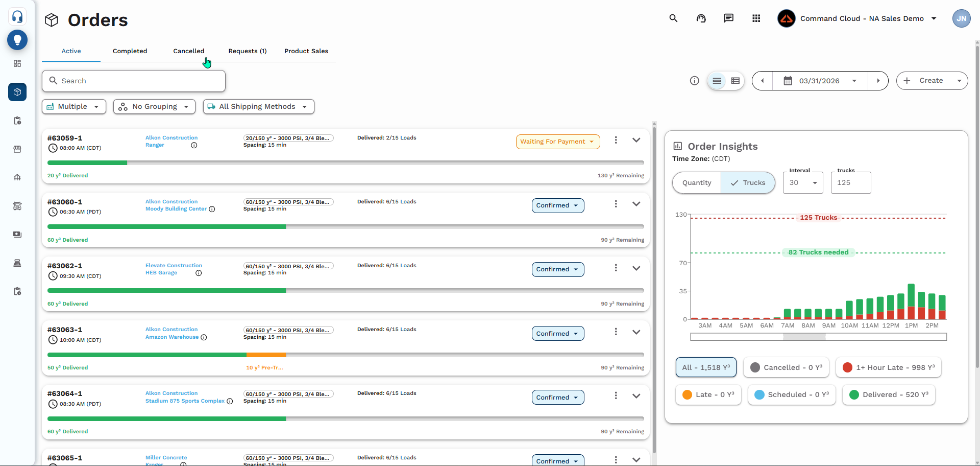Open the All Shipping Methods dropdown
The image size is (980, 466).
[259, 106]
